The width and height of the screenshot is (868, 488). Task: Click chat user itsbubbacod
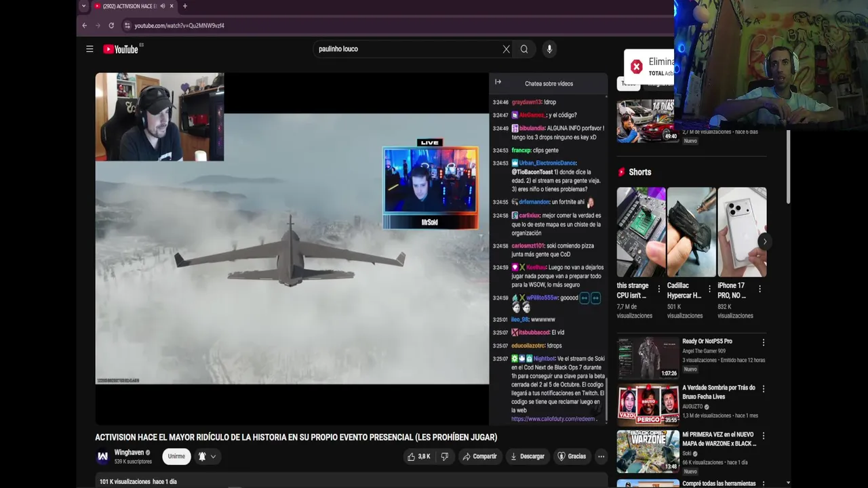click(x=534, y=332)
